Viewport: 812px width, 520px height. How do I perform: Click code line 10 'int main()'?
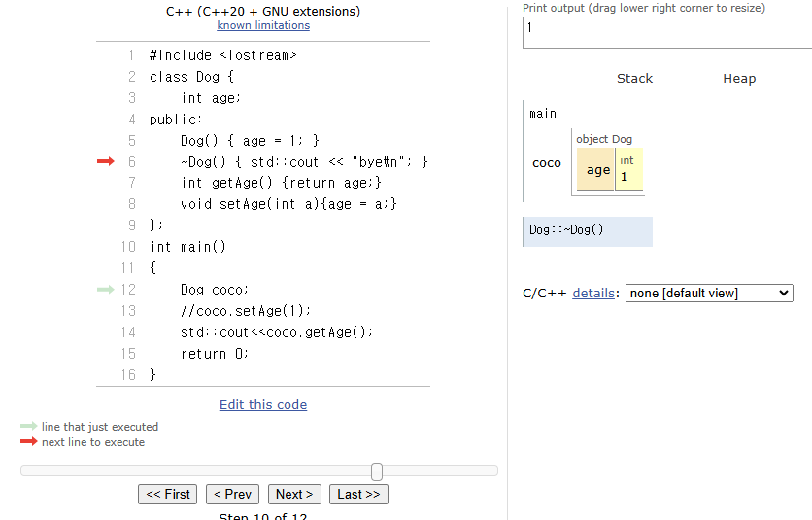188,247
